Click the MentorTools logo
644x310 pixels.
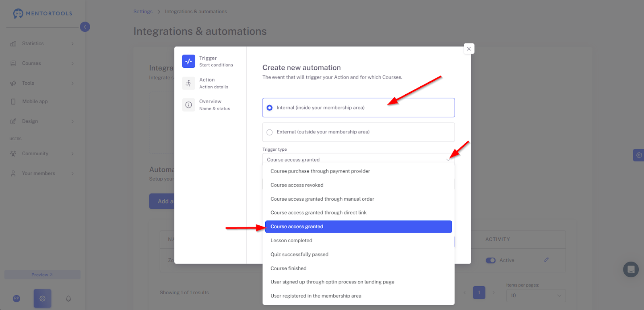(43, 13)
